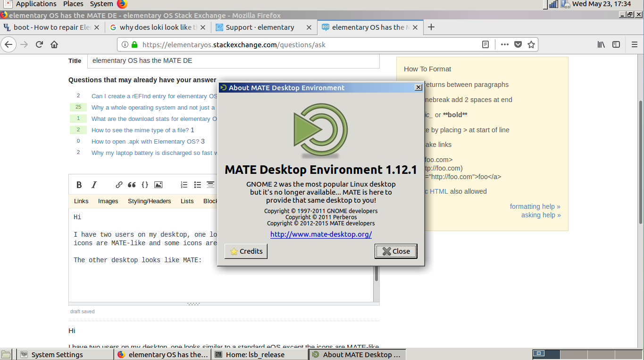View site security info via the padlock
Screen dimensions: 644x360
[x=134, y=44]
